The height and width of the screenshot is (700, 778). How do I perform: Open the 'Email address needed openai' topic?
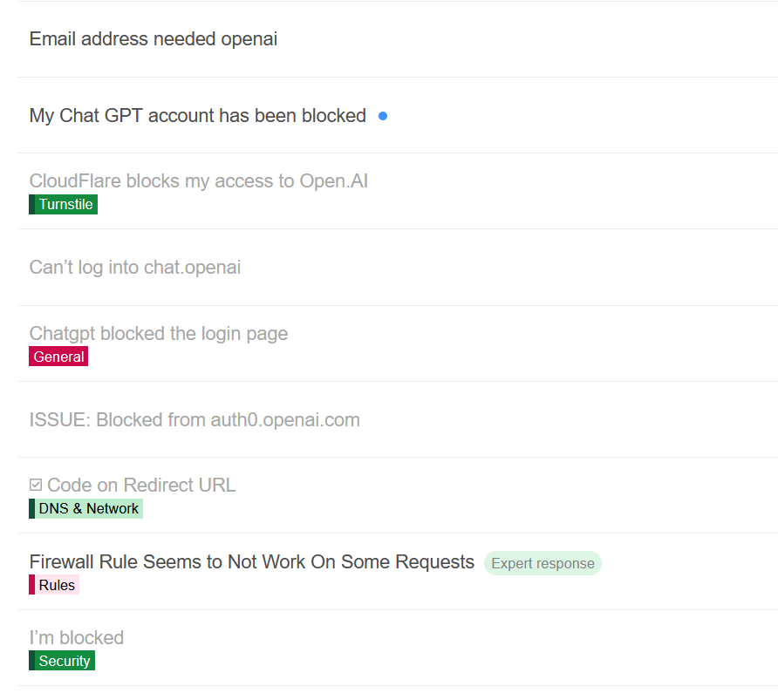(x=154, y=39)
